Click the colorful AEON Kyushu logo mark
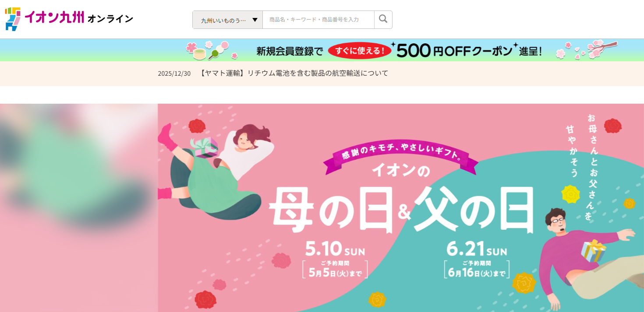Screen dimensions: 644x312 [13, 19]
